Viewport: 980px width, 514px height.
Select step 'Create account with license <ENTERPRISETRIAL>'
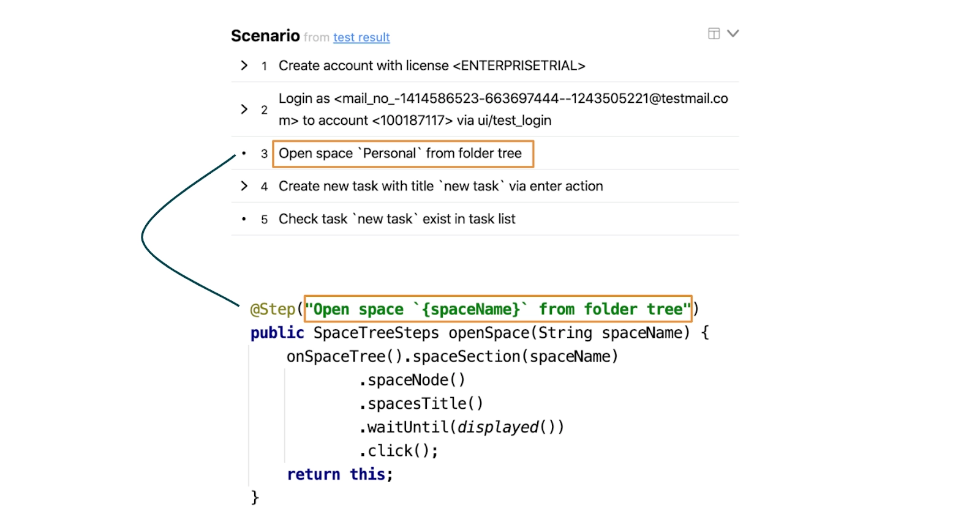(x=431, y=65)
